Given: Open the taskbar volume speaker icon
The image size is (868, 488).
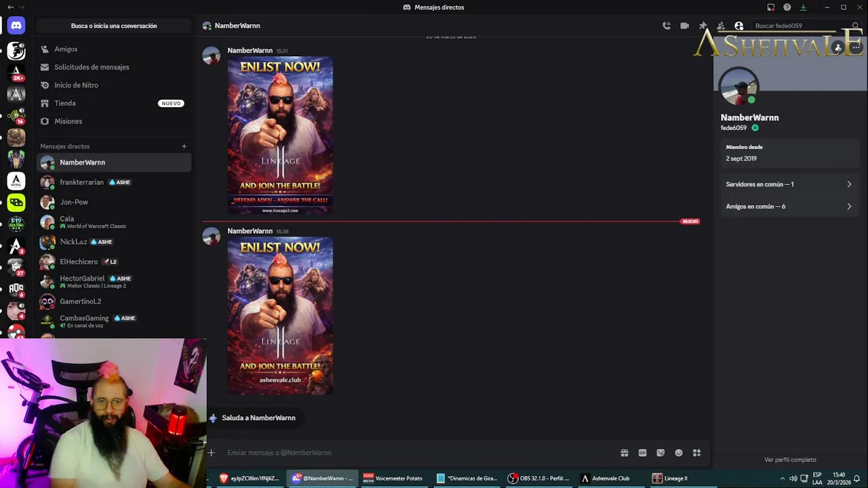Looking at the screenshot, I should [x=793, y=479].
